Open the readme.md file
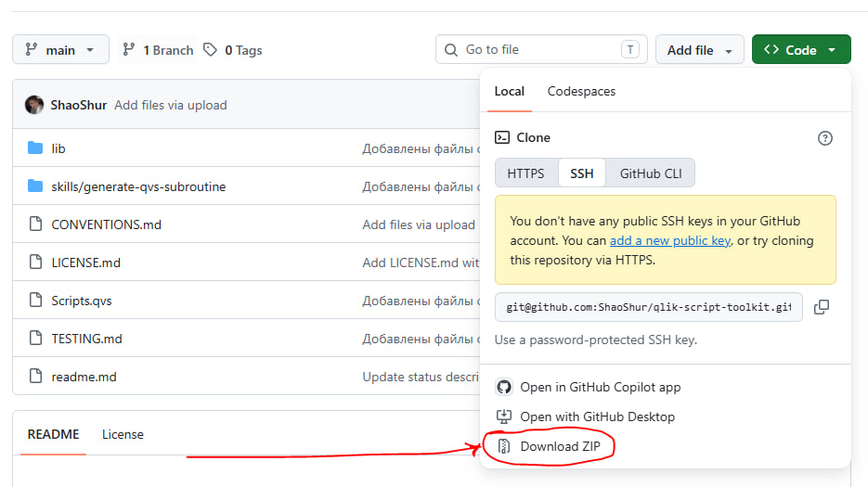 84,377
